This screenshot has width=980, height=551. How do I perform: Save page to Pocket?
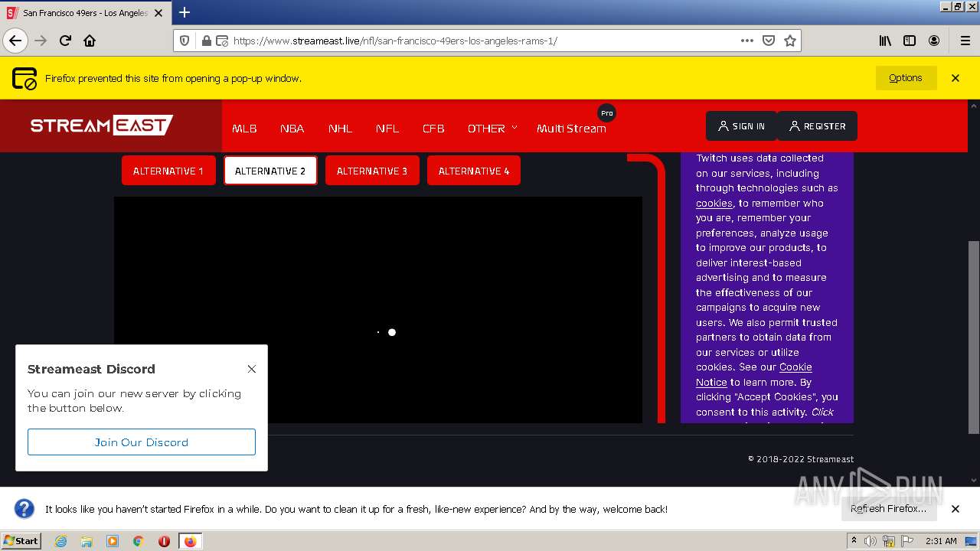click(769, 41)
